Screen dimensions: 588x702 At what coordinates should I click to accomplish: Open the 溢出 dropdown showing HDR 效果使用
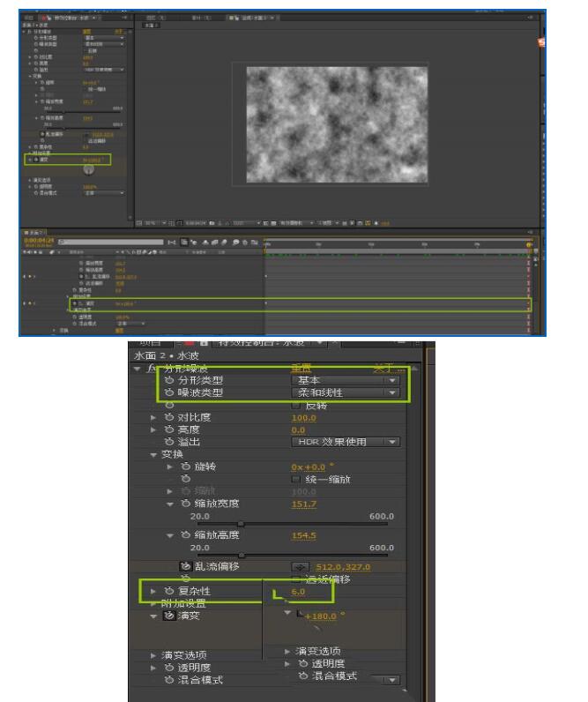tap(346, 442)
